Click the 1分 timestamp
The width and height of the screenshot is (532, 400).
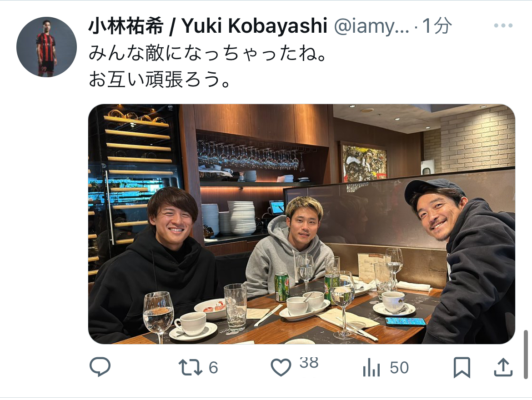pyautogui.click(x=437, y=26)
